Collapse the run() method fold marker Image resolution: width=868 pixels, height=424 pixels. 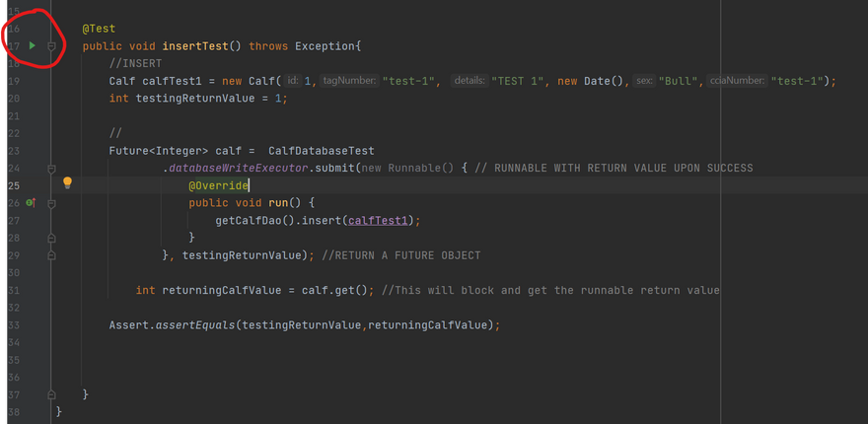point(51,203)
